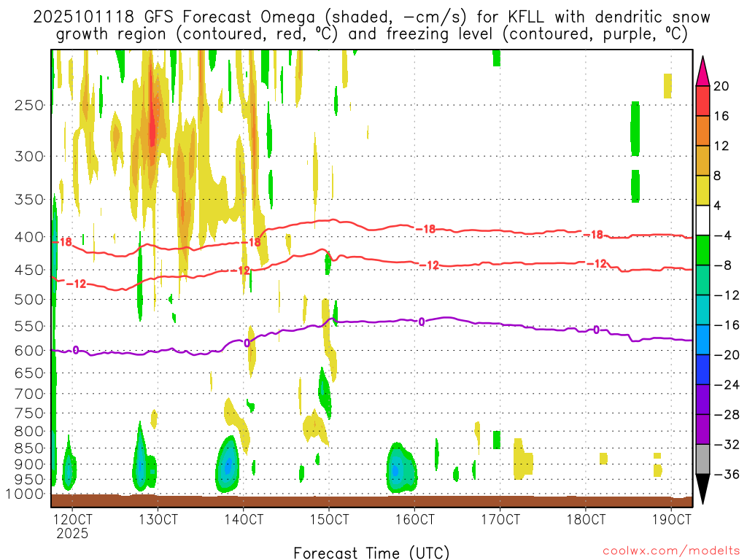Click the red color swatch for 16 to 20

[x=703, y=101]
